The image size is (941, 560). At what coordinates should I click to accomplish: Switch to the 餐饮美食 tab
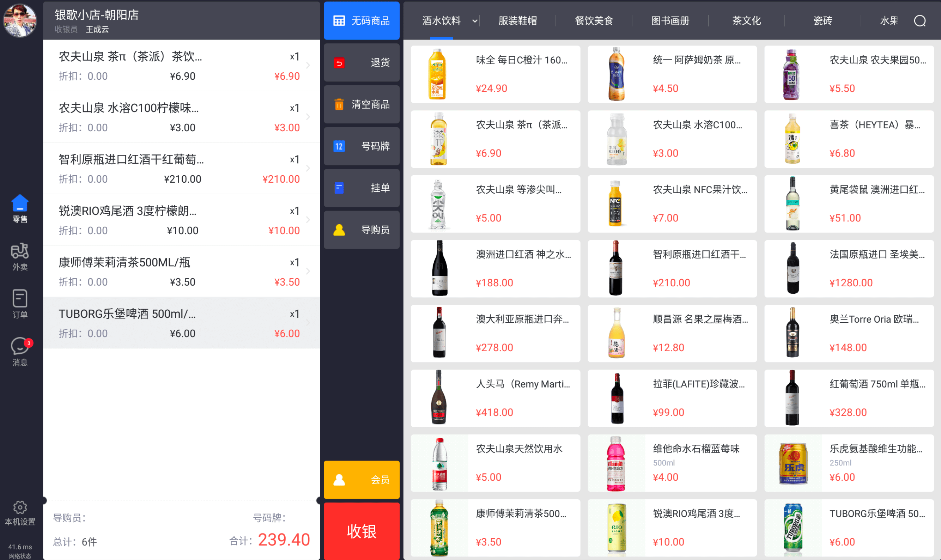(x=594, y=21)
